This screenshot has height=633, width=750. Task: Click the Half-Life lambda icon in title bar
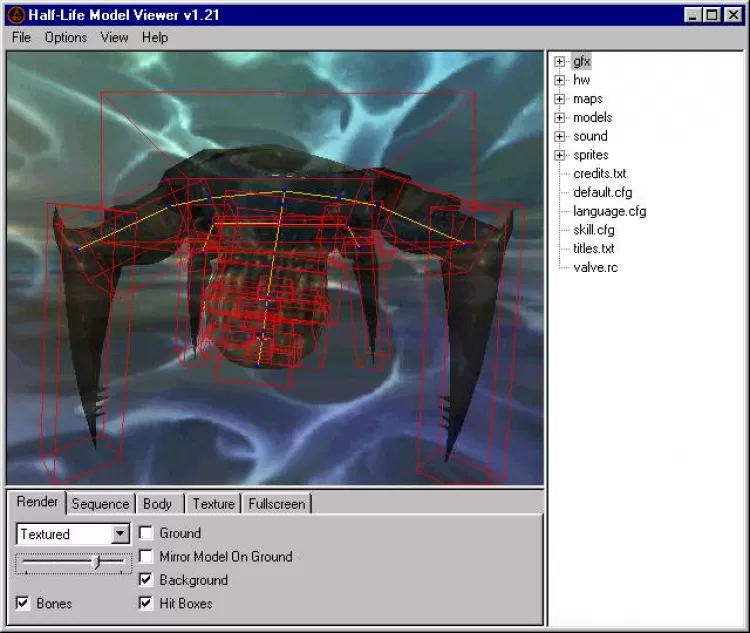[x=16, y=15]
